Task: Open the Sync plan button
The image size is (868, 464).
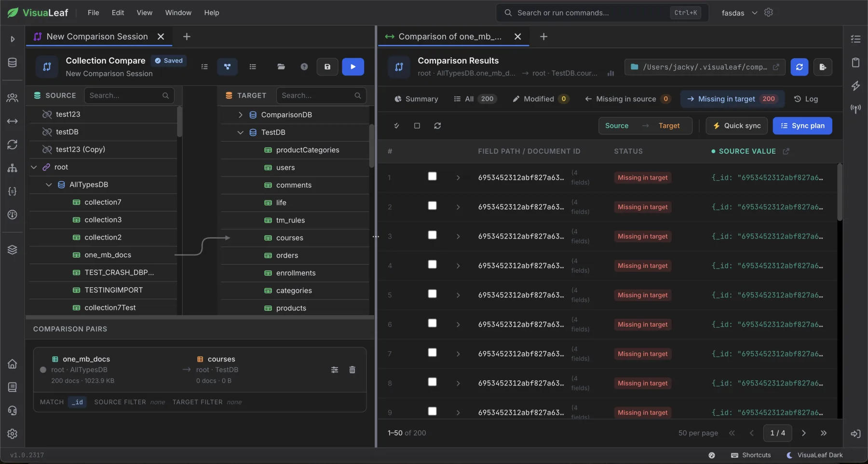Action: [x=802, y=126]
